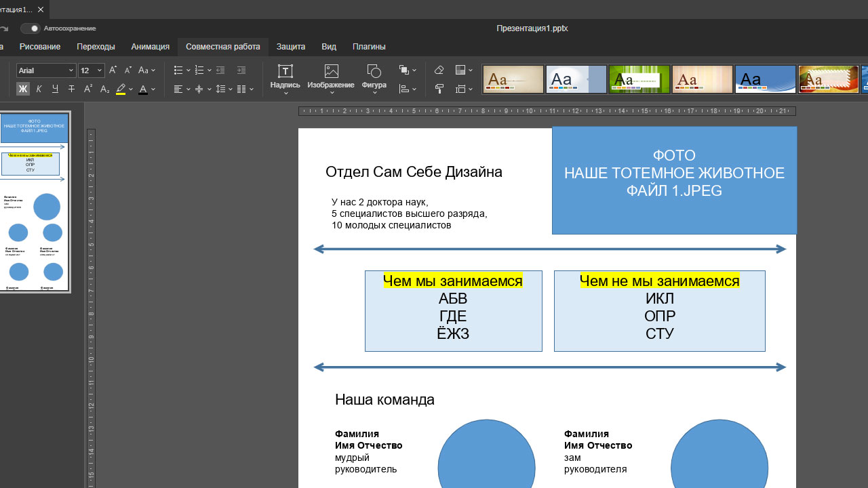
Task: Open the Плагины tab
Action: coord(369,47)
